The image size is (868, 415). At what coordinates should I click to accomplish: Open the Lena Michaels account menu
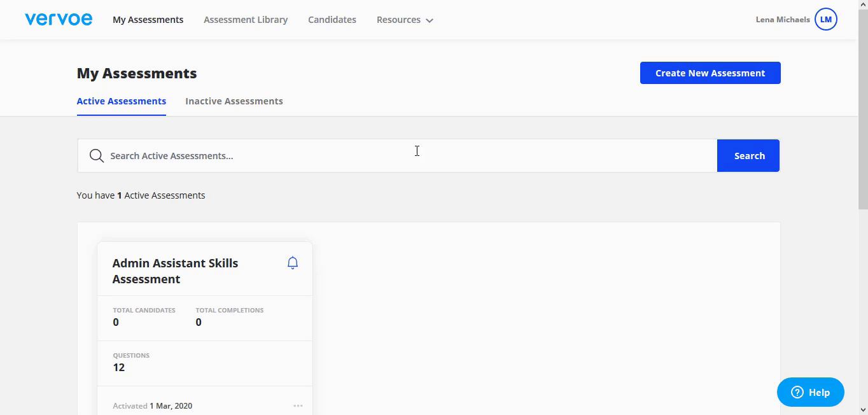click(x=782, y=20)
